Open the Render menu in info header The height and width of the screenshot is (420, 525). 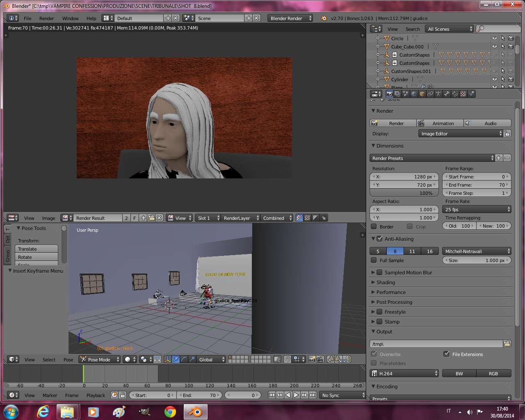tap(46, 18)
